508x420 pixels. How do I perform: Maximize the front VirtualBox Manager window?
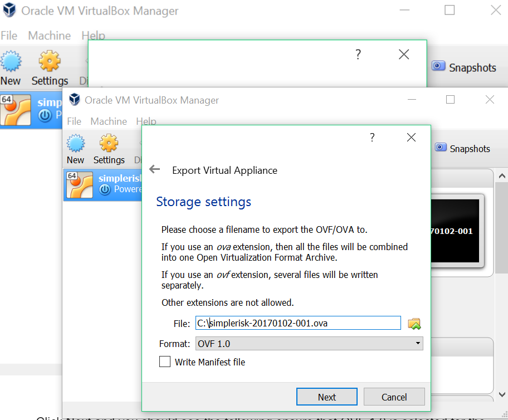[x=450, y=100]
